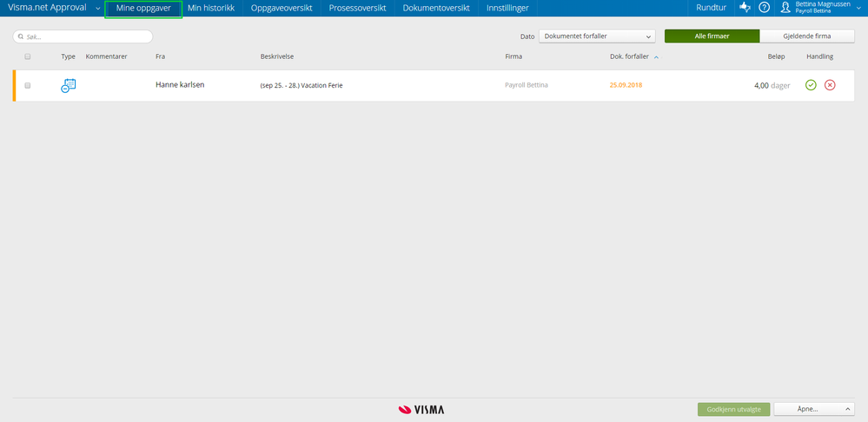This screenshot has height=422, width=868.
Task: Switch to Oppgaveoversikt tab
Action: point(282,9)
